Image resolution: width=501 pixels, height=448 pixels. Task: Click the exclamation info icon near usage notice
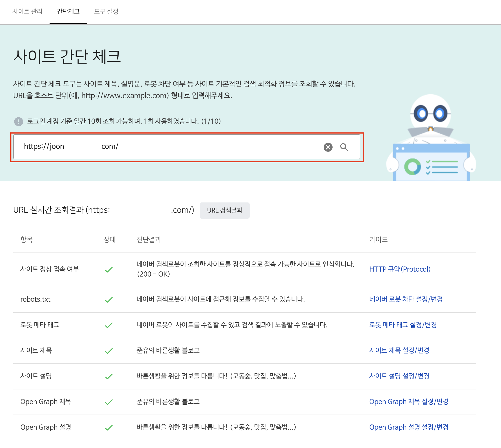[x=18, y=121]
